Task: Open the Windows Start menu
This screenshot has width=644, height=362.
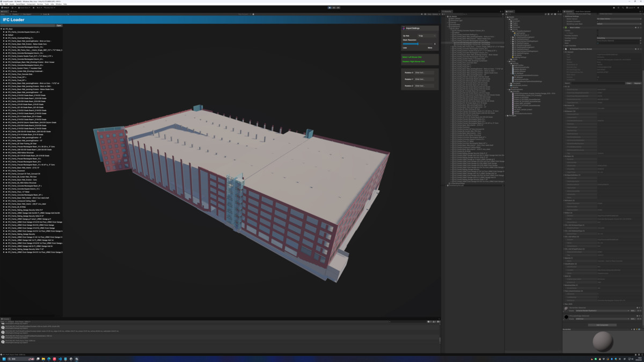Action: [x=3, y=359]
